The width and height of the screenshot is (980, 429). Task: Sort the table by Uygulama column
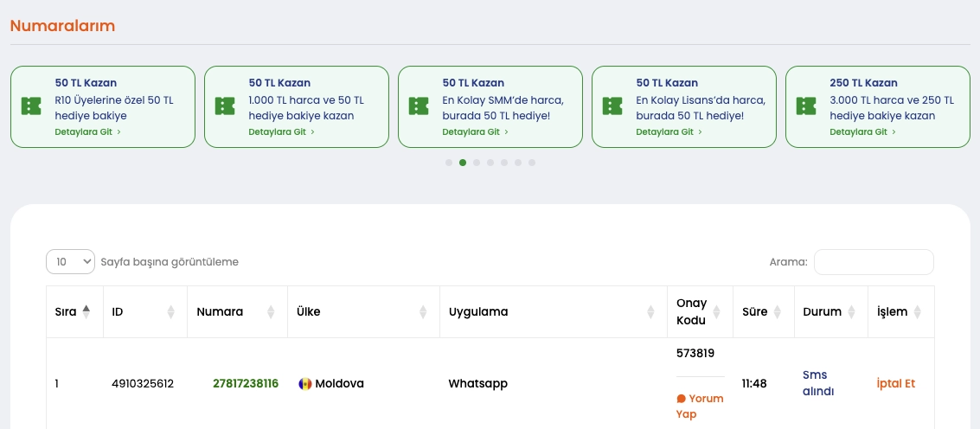click(650, 311)
